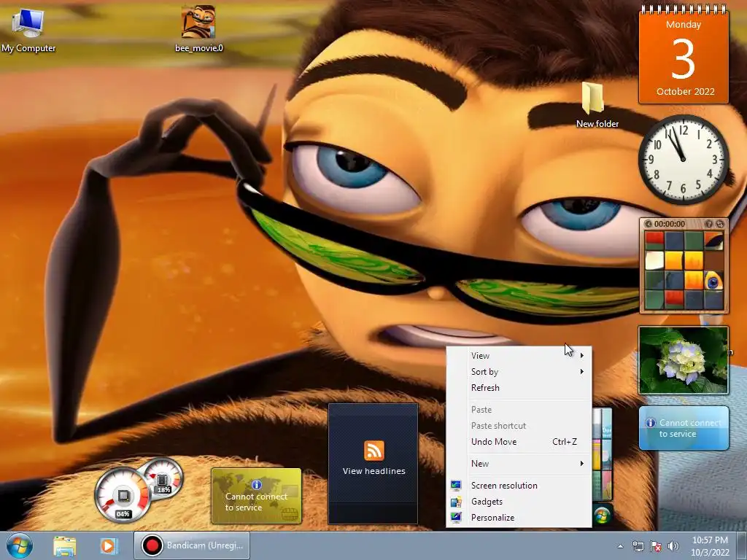
Task: Click the blue weather gadget info icon
Action: [x=650, y=423]
